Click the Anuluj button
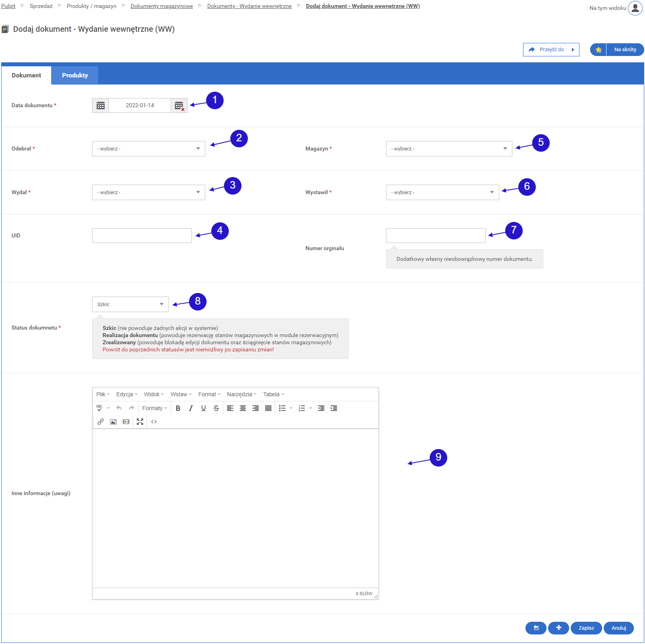This screenshot has height=644, width=645. pyautogui.click(x=619, y=628)
